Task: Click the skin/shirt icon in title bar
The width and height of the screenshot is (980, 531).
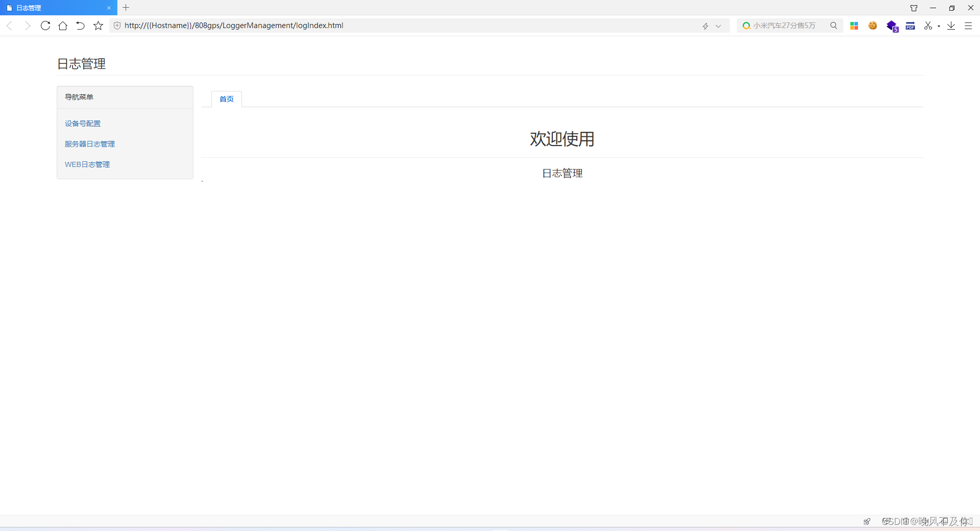Action: click(x=914, y=8)
